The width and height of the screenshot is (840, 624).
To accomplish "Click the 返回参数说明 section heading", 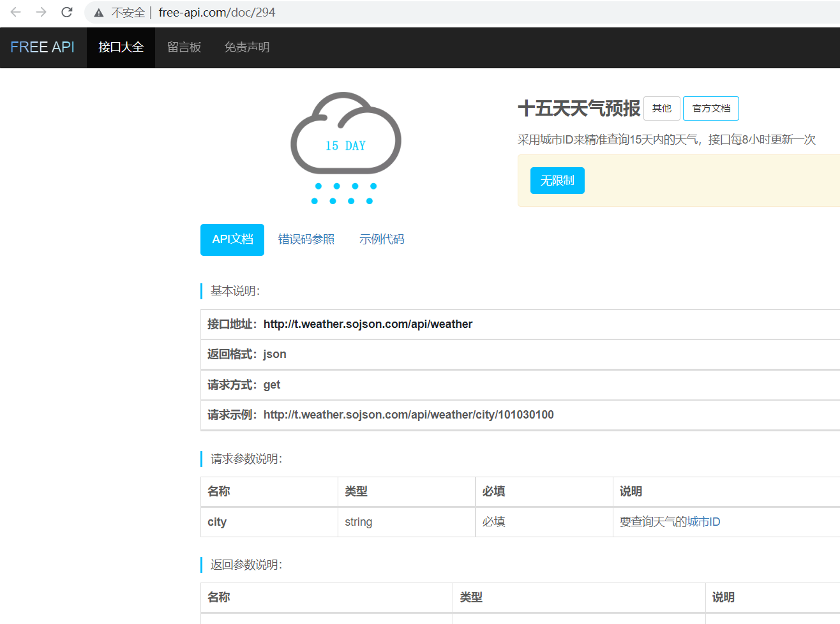I will tap(246, 565).
